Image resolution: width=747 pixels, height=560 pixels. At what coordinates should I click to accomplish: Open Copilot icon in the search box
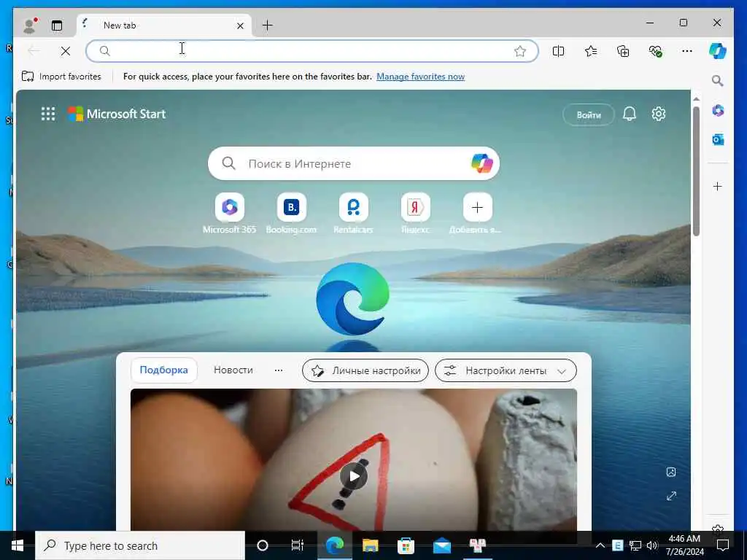[482, 163]
